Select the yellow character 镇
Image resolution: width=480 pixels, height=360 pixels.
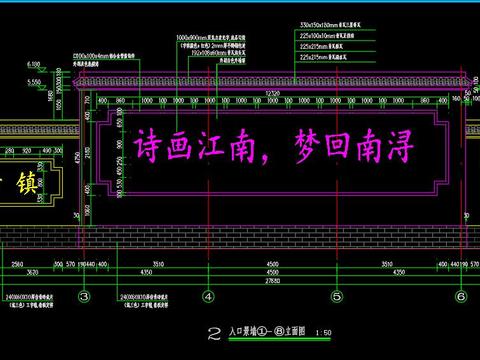(26, 183)
